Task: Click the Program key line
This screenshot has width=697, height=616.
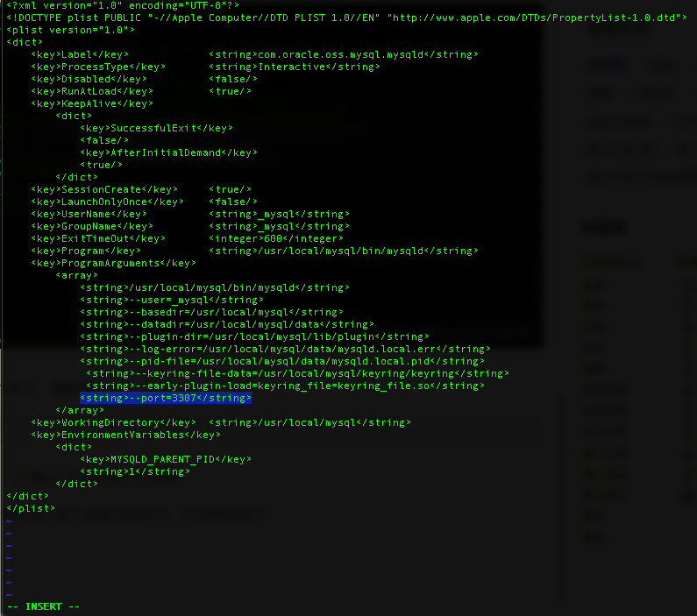Action: [86, 251]
